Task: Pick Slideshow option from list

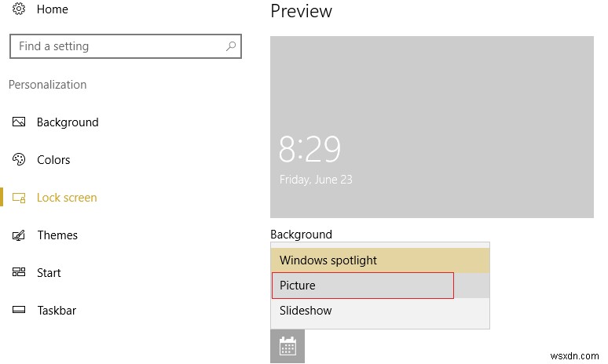Action: [380, 311]
